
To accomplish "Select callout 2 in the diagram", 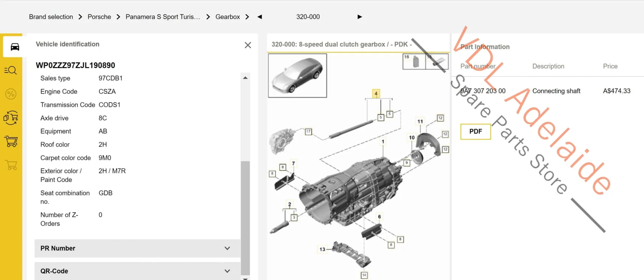I will click(x=289, y=204).
